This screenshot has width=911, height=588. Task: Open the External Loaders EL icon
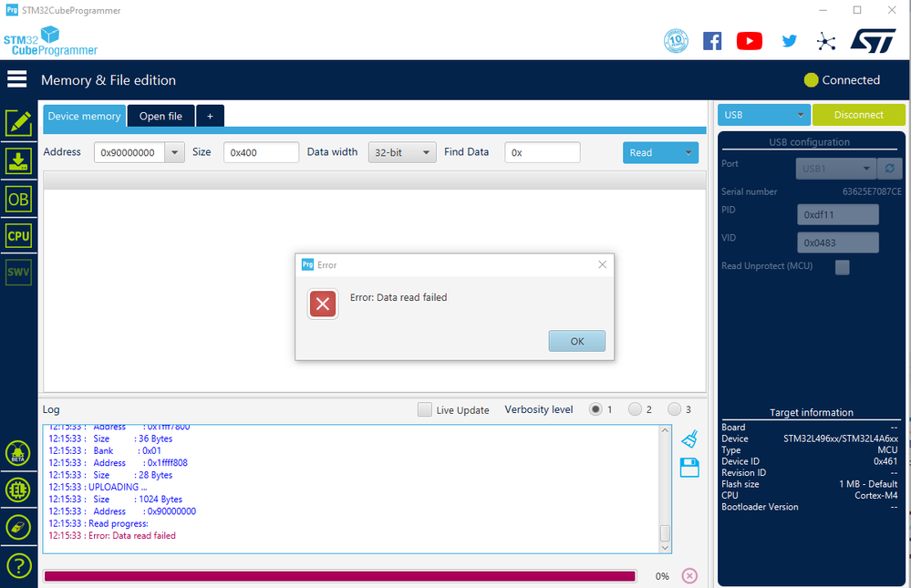click(x=18, y=490)
